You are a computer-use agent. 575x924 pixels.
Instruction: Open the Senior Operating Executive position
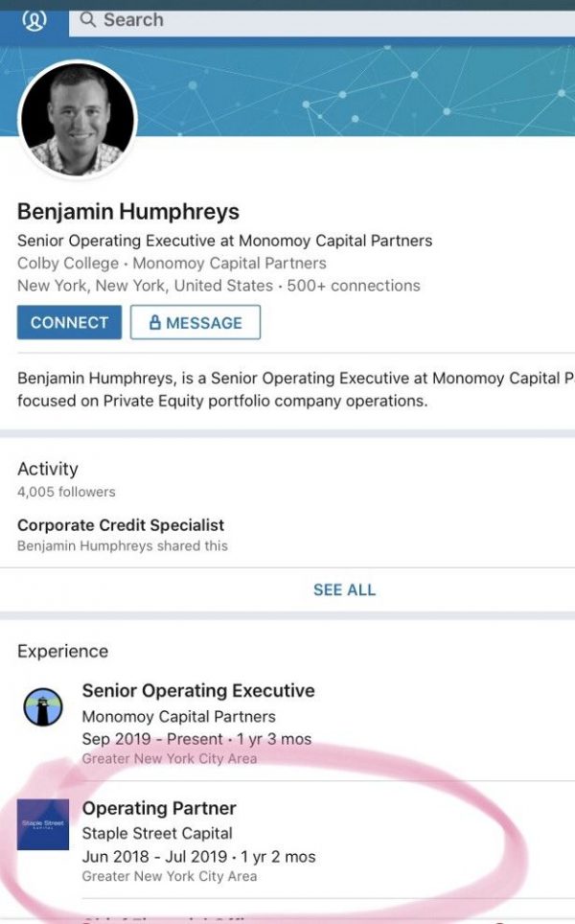pyautogui.click(x=198, y=690)
